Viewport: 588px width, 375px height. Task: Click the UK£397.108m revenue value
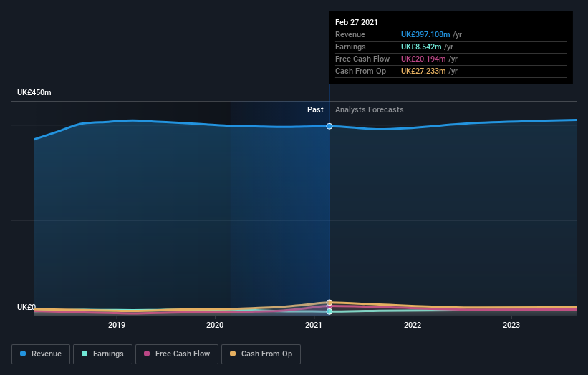(425, 34)
